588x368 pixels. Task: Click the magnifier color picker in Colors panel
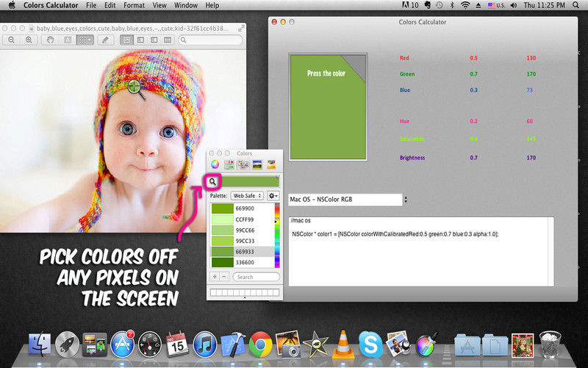tap(212, 181)
